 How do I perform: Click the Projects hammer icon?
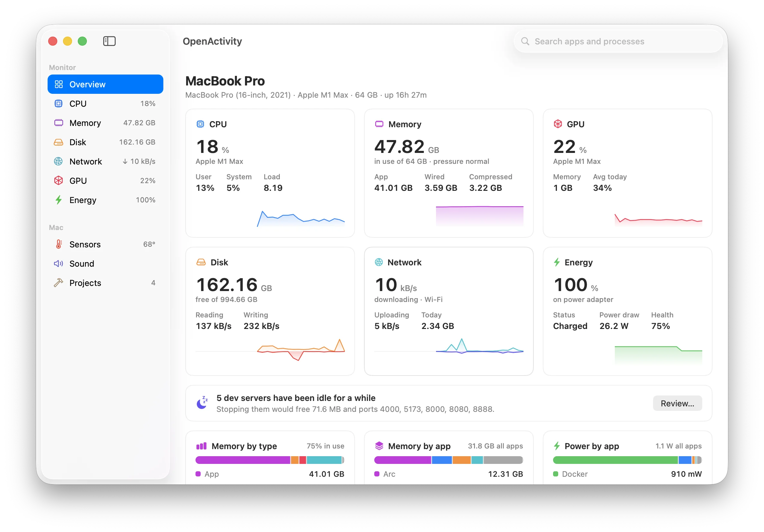[58, 283]
